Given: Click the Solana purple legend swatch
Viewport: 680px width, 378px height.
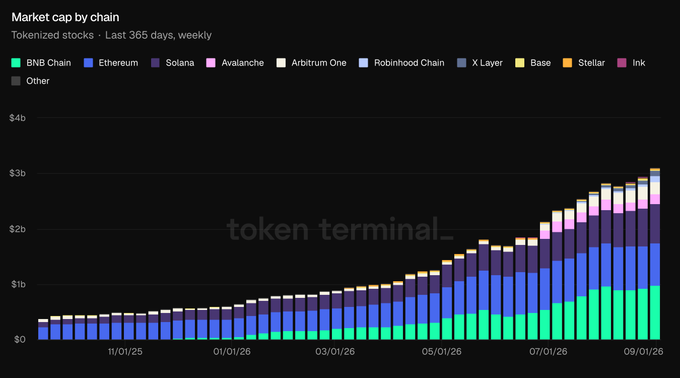Looking at the screenshot, I should pyautogui.click(x=155, y=63).
